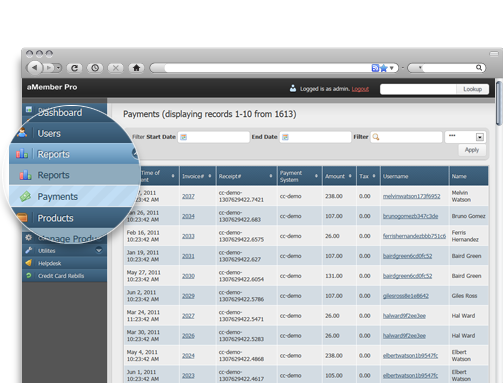Click in the Filter text field

[x=406, y=137]
